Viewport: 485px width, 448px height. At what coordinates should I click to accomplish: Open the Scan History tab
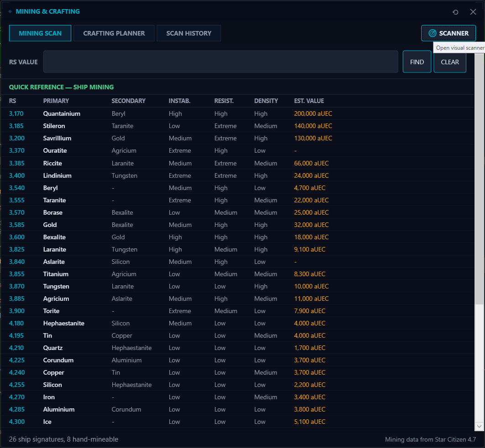coord(189,33)
